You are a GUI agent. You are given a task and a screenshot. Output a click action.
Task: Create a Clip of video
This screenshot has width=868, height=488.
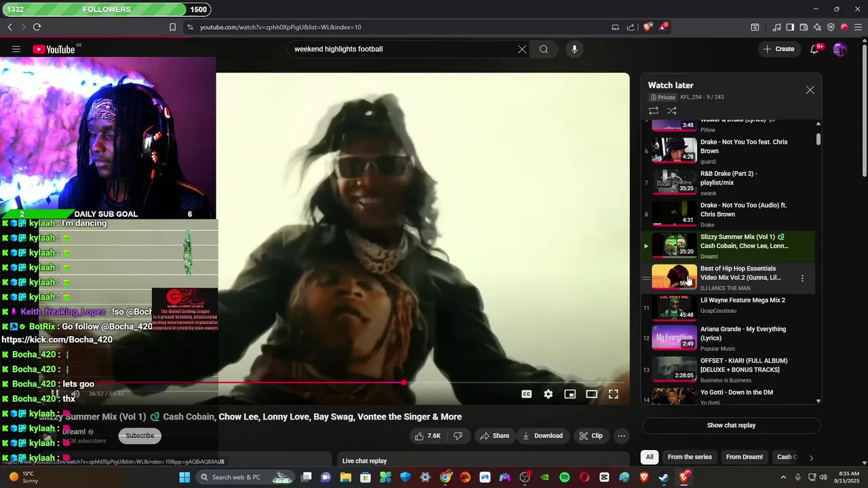click(590, 436)
